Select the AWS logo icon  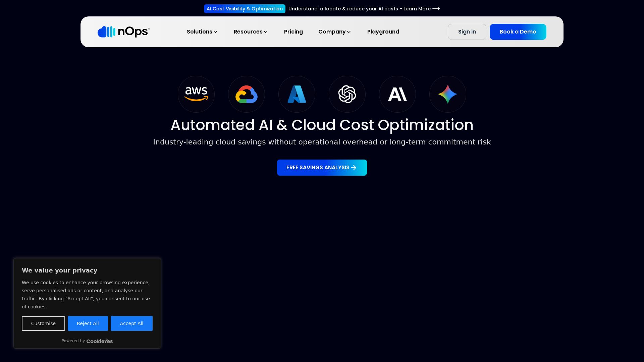click(196, 94)
